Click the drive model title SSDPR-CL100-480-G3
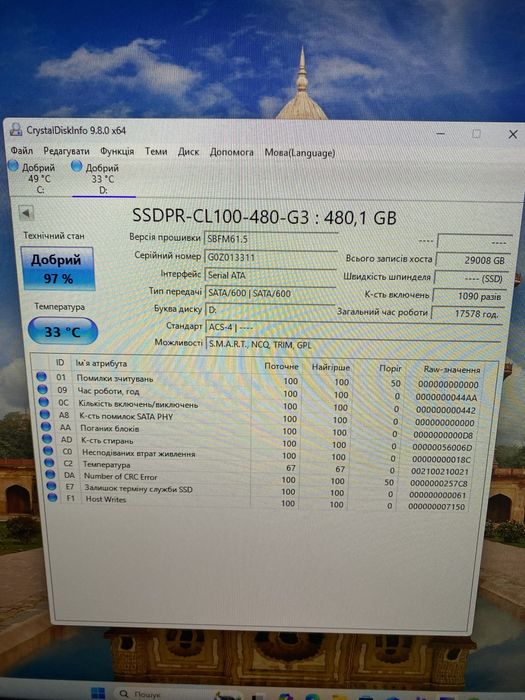Screen dimensions: 525x700 [x=221, y=217]
